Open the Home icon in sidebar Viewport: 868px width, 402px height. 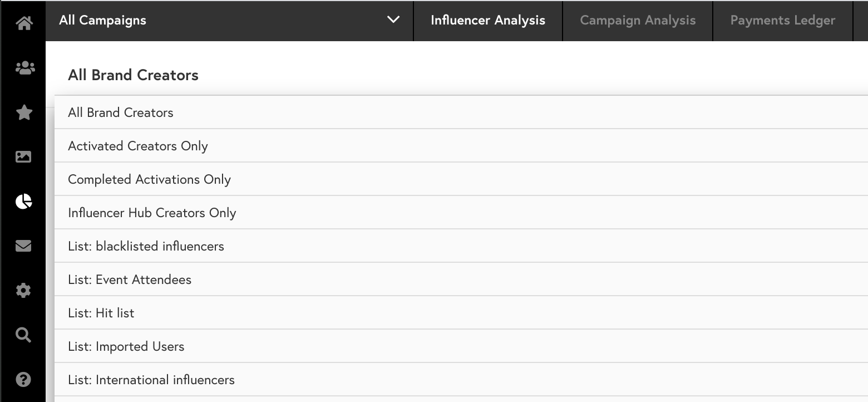[x=24, y=23]
